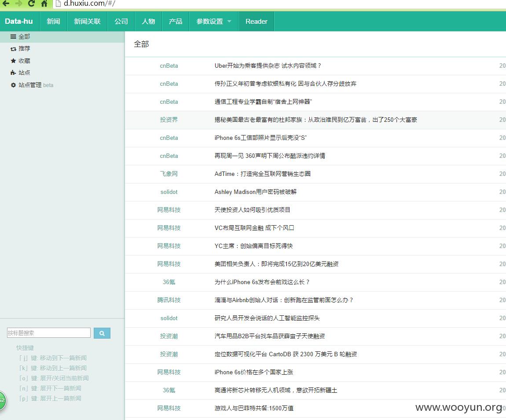Click solidot source in Ashley Madison row
This screenshot has width=506, height=420.
click(x=169, y=192)
